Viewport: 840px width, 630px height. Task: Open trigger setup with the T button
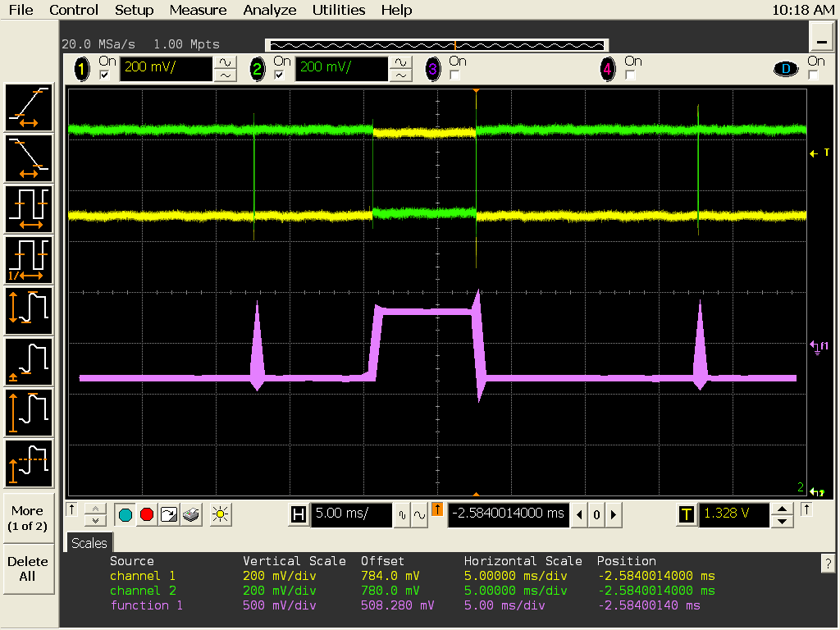point(687,515)
